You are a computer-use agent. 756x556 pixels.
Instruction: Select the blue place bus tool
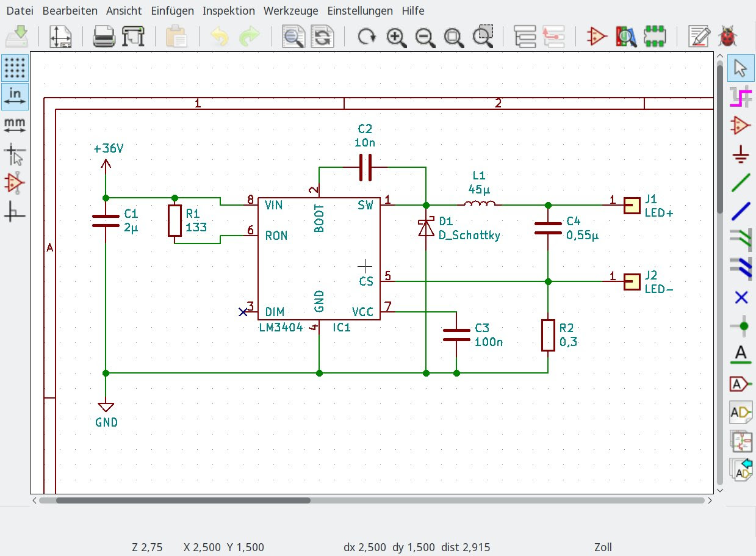tap(741, 211)
